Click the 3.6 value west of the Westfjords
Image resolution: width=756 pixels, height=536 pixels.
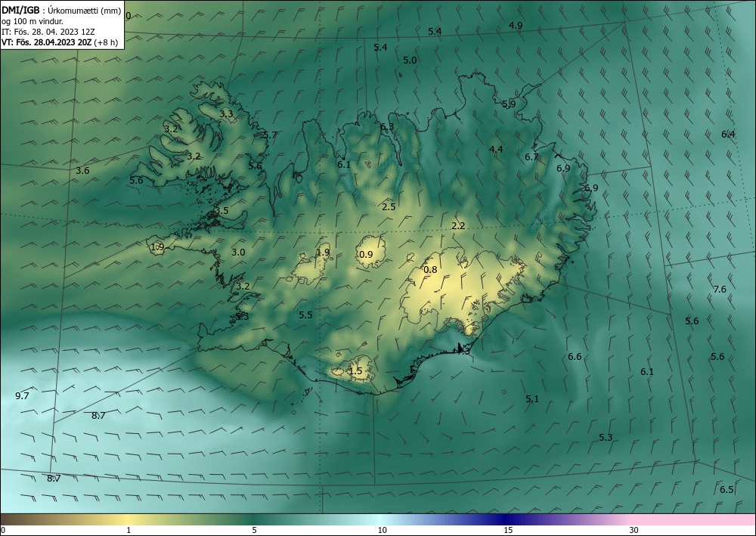point(83,170)
